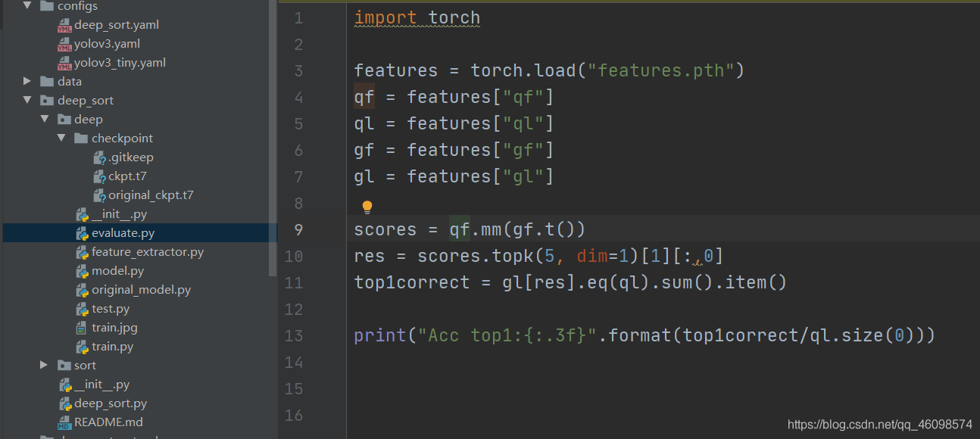Expand the data folder arrow
Screen dimensions: 980x439
[x=27, y=82]
